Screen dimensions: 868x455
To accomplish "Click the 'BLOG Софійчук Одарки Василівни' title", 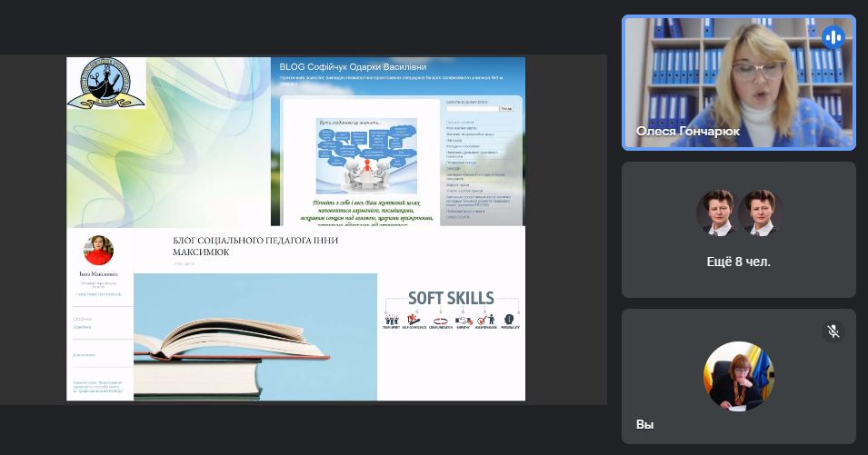I will (353, 67).
